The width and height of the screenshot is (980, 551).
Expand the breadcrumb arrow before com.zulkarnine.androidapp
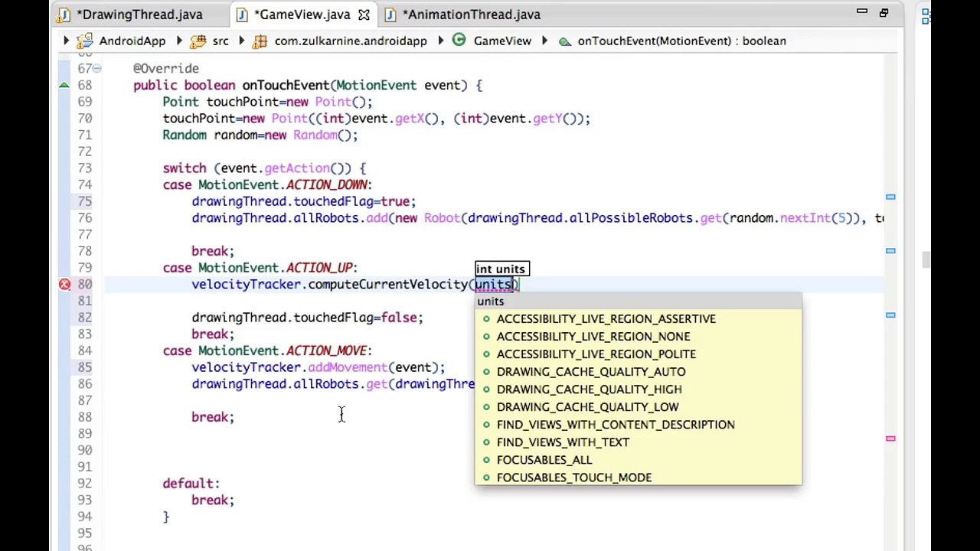click(x=242, y=41)
